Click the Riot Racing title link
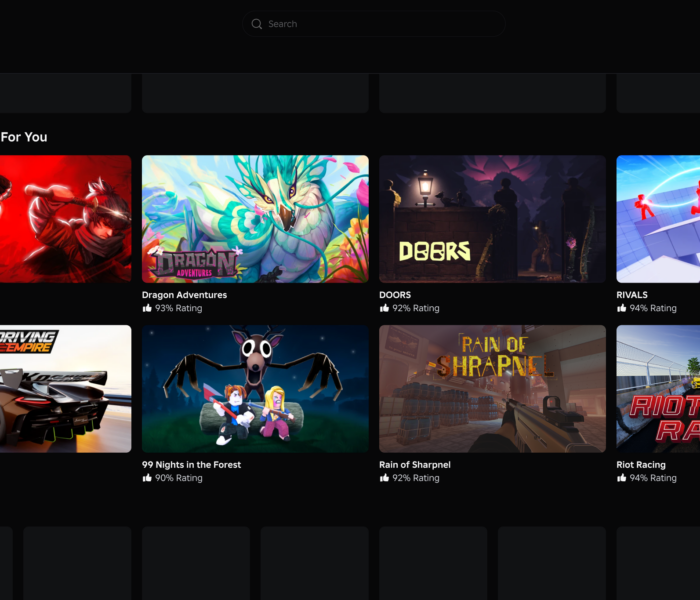Screen dimensions: 700x600 (641, 464)
